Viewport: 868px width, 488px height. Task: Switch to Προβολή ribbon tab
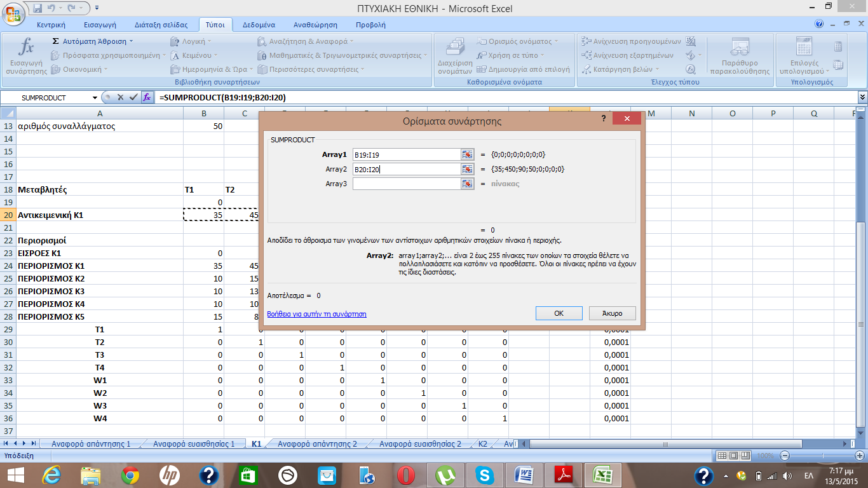[370, 25]
